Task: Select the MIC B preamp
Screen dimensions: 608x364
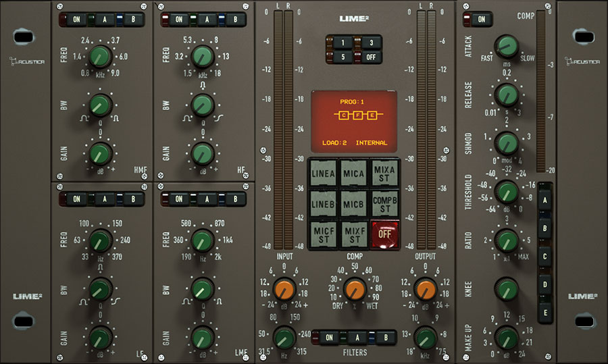Action: 353,203
